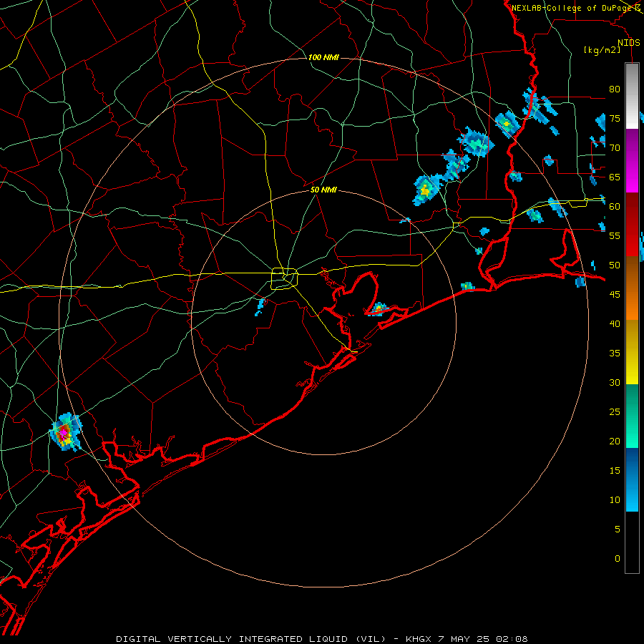Click the "5" value on the legend
This screenshot has height=644, width=644.
(x=618, y=529)
